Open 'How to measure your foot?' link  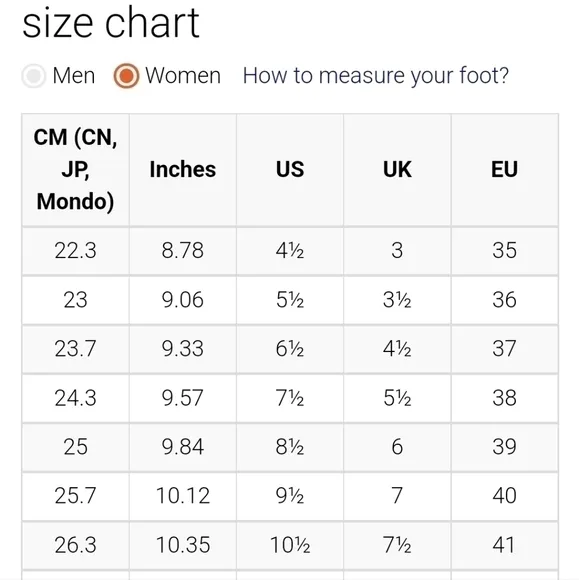pos(376,76)
